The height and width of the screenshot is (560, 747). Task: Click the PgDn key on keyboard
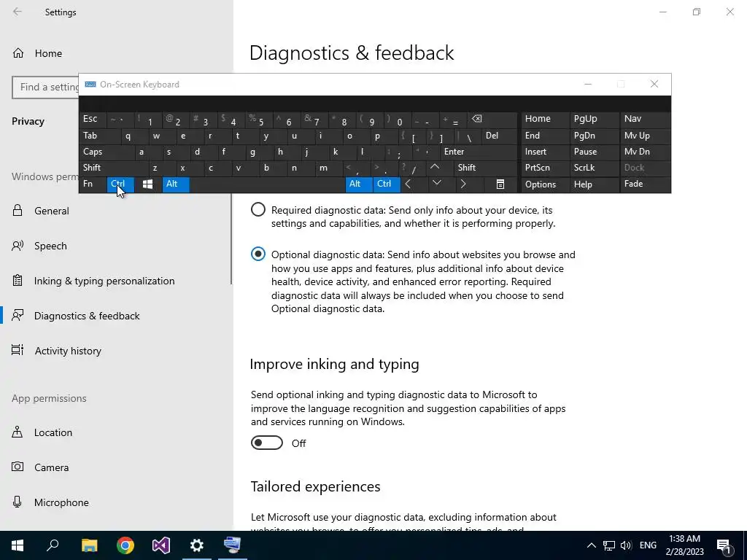coord(595,136)
